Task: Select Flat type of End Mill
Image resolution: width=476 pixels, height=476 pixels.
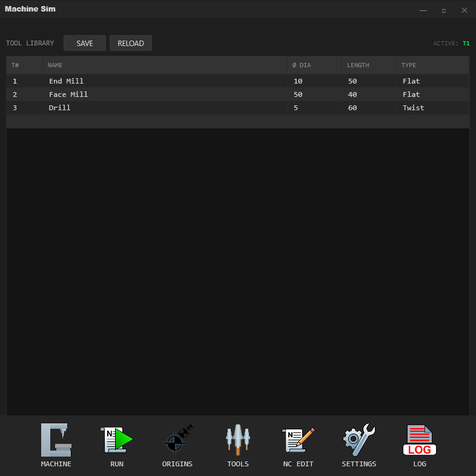Action: [433, 81]
